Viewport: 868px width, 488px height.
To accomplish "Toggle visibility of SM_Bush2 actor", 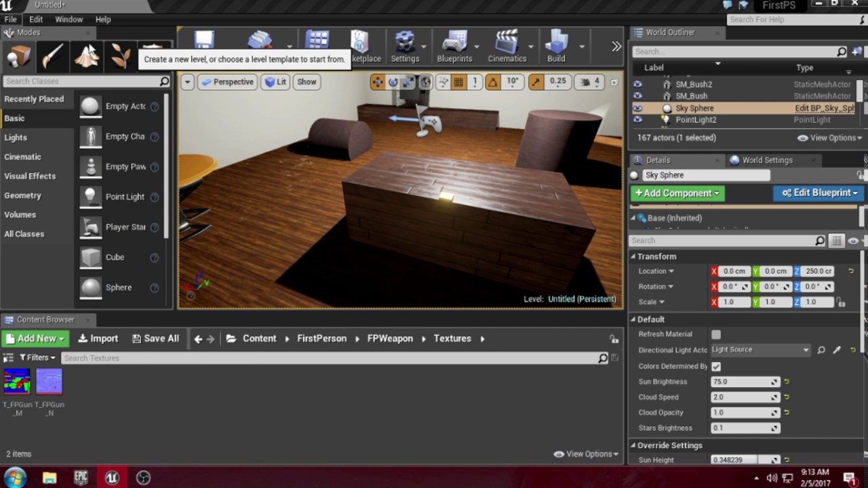I will pyautogui.click(x=637, y=84).
